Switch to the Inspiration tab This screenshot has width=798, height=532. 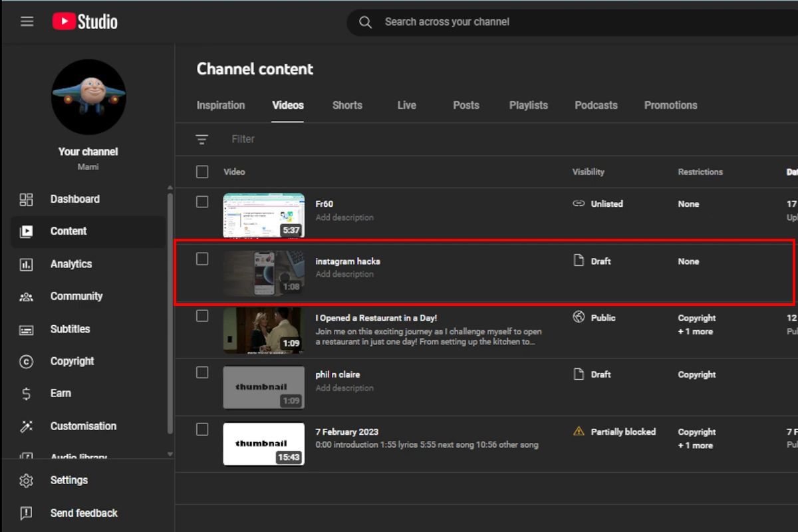point(221,105)
